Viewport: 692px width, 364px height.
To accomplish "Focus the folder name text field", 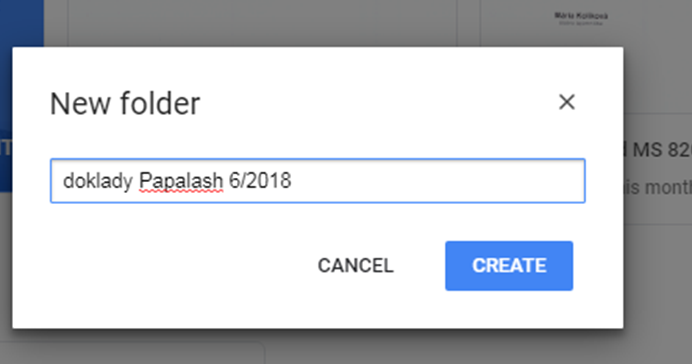I will tap(318, 181).
